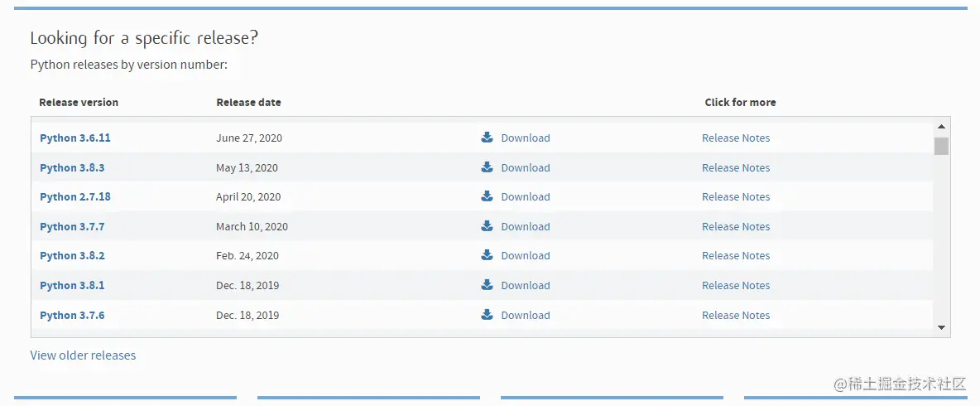The width and height of the screenshot is (980, 406).
Task: Click download icon in Python 3.8.1 row
Action: [x=487, y=285]
